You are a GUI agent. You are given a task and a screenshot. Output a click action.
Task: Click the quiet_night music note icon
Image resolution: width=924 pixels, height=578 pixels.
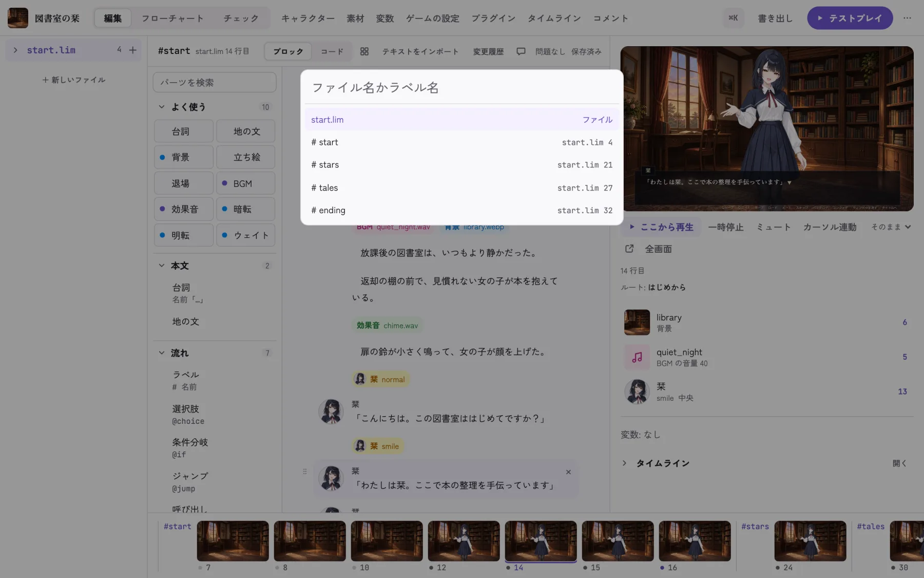coord(637,357)
